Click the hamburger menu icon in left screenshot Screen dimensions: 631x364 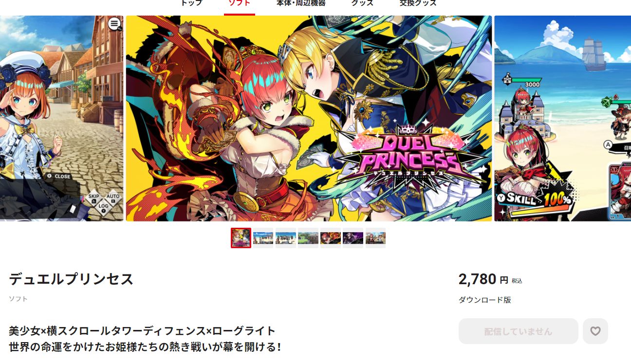[114, 23]
